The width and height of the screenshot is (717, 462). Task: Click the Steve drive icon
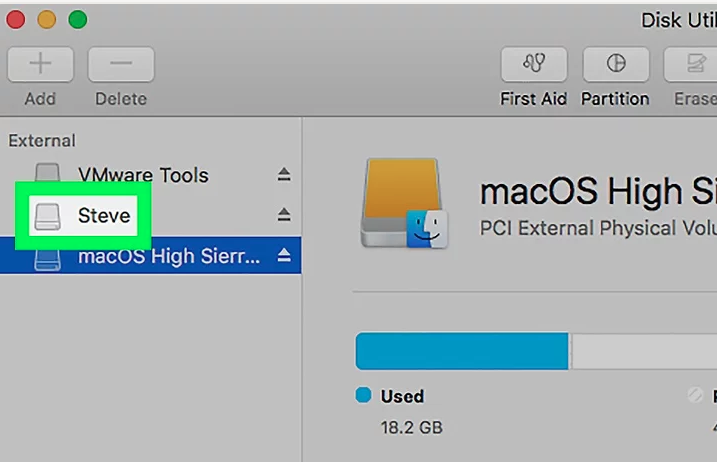pos(48,216)
